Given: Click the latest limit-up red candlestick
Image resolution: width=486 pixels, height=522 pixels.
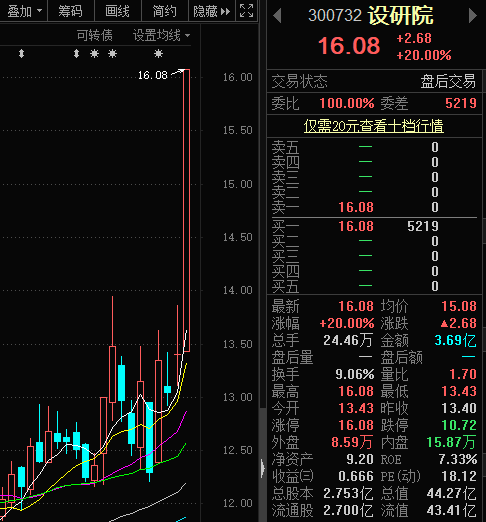Looking at the screenshot, I should [186, 210].
